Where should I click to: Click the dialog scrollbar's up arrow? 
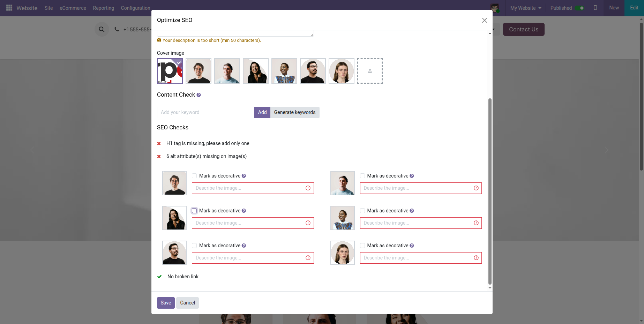click(490, 33)
